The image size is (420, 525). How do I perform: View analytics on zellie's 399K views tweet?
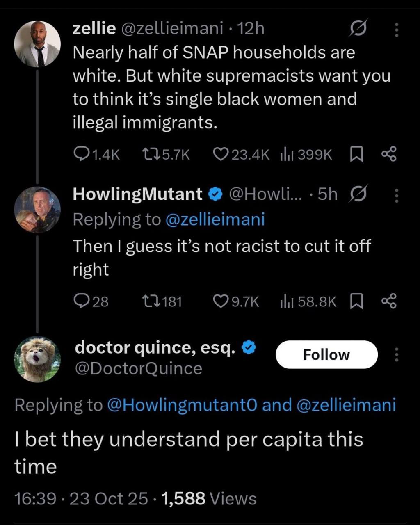285,154
